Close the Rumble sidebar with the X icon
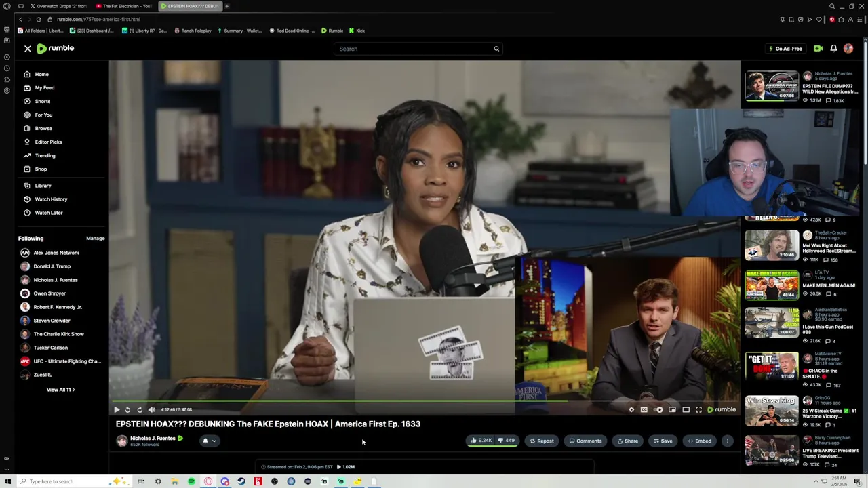The image size is (868, 488). 28,49
